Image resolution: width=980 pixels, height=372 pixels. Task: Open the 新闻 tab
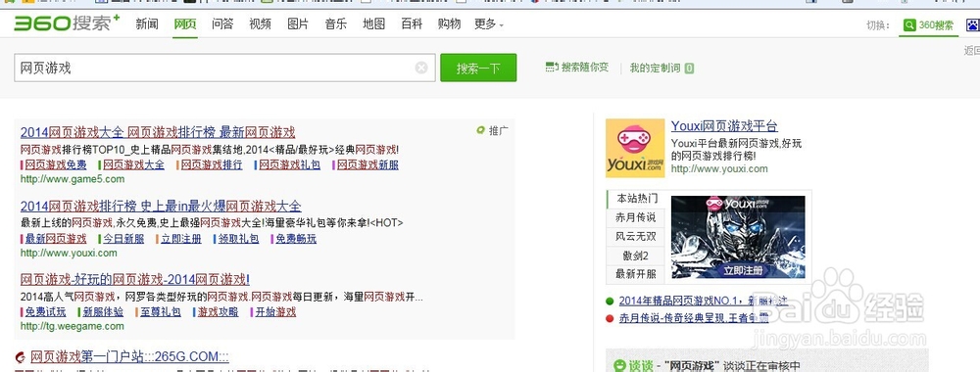coord(147,24)
